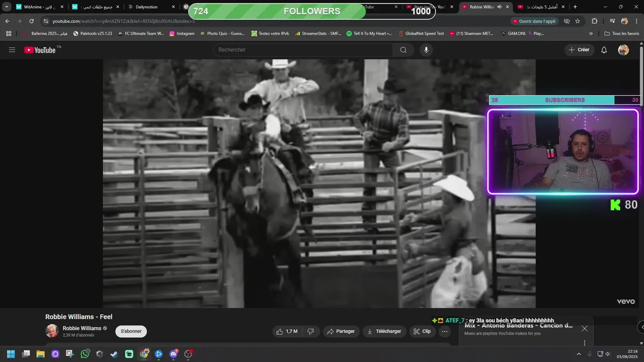Image resolution: width=644 pixels, height=362 pixels.
Task: Open Mix playlist panel kebab options
Action: click(x=584, y=343)
